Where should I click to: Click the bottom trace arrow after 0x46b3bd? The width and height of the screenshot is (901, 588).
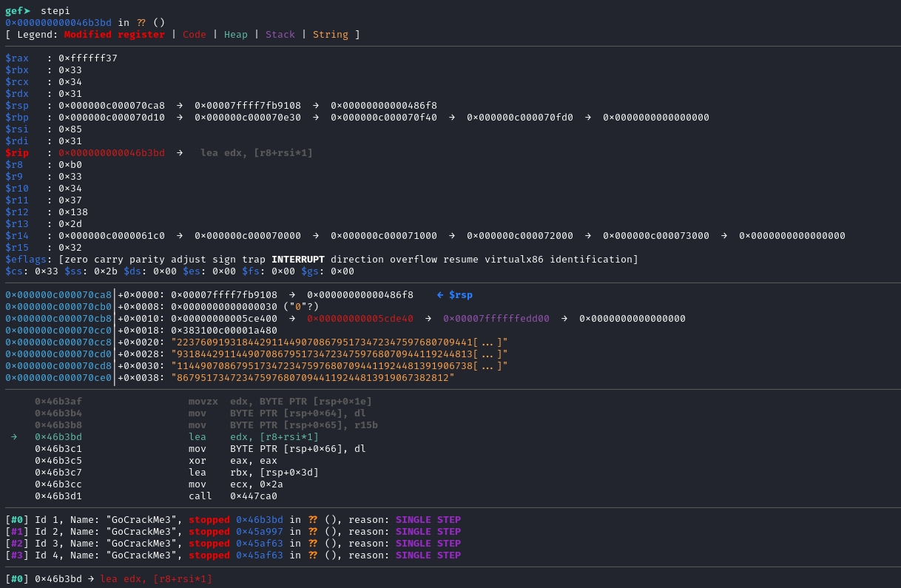(91, 579)
